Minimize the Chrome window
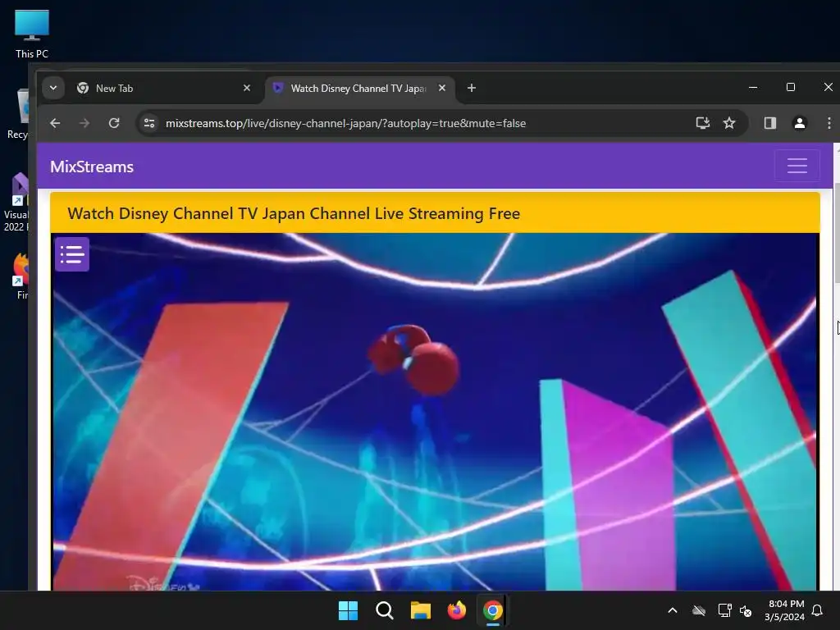Image resolution: width=840 pixels, height=630 pixels. [x=753, y=87]
